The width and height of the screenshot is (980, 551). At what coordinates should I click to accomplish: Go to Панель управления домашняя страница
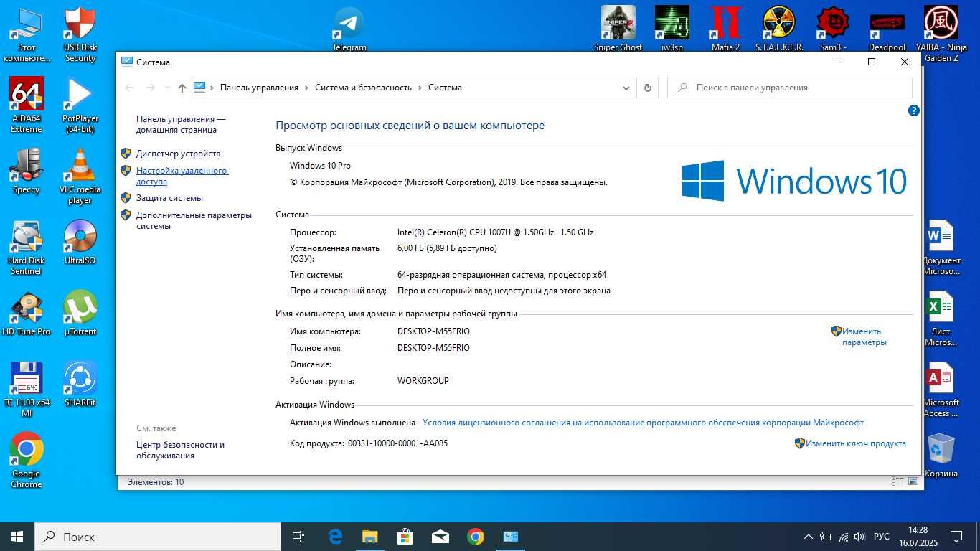181,124
